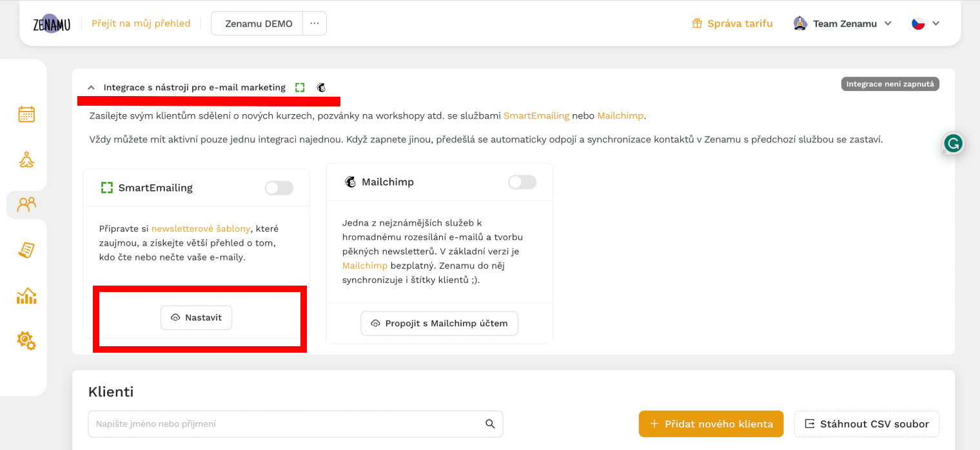Click the Klienti heading

tap(111, 391)
